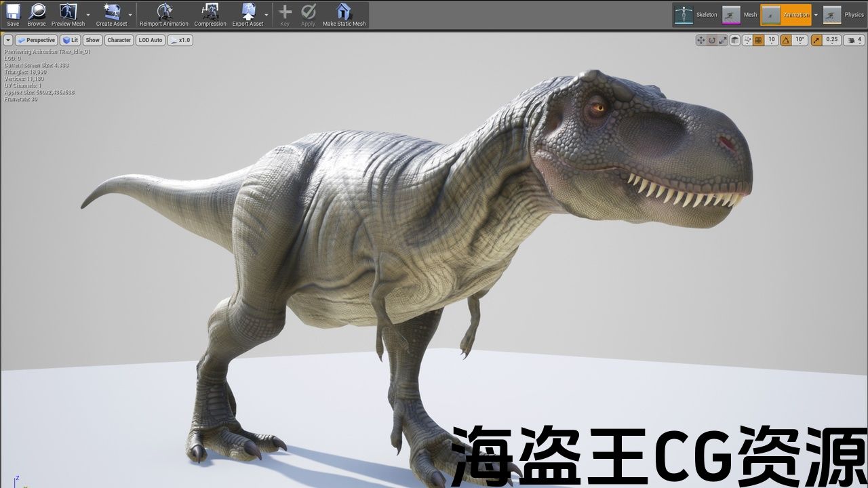Toggle grid snapping in the viewport

[759, 40]
